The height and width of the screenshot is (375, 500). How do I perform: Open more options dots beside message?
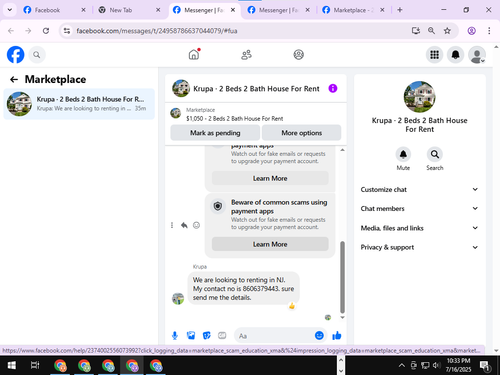[x=172, y=225]
